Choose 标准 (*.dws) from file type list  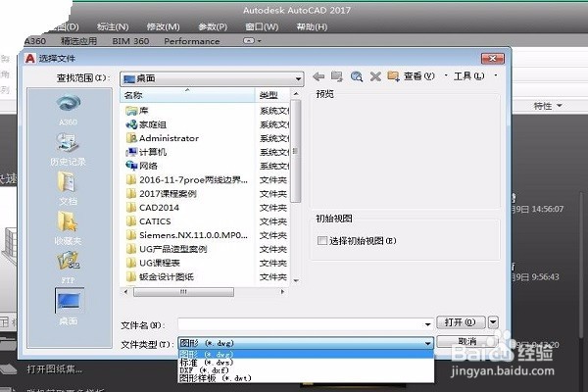point(306,363)
